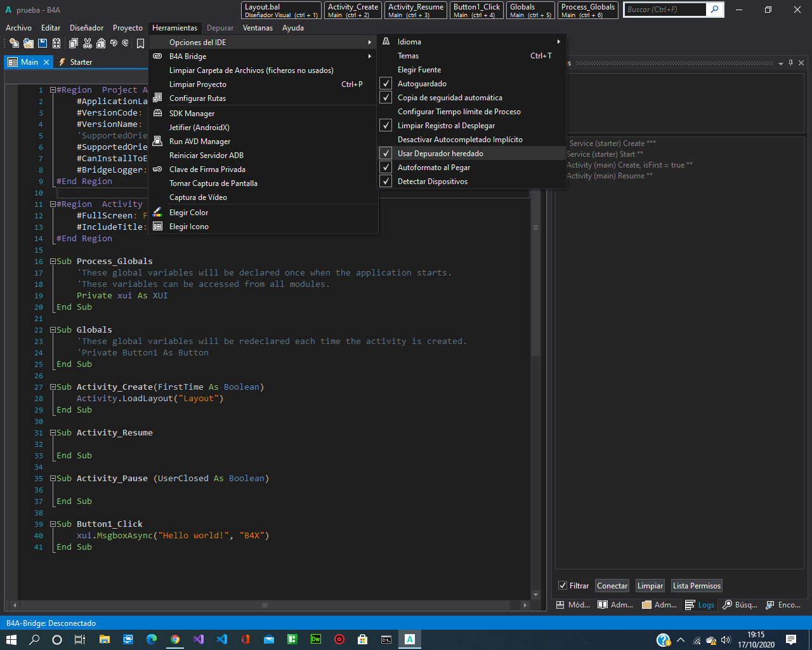
Task: Click the Copy icon in toolbar
Action: point(74,43)
